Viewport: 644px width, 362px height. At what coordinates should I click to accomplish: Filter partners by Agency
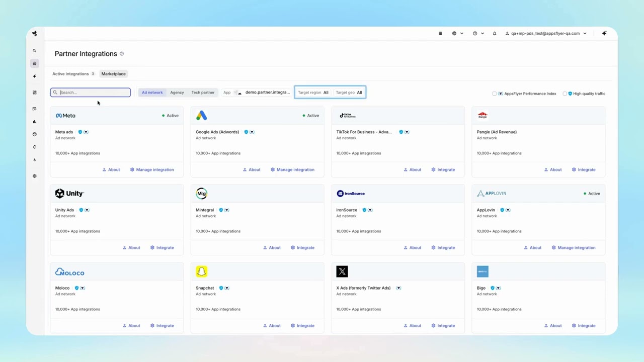[x=177, y=93]
